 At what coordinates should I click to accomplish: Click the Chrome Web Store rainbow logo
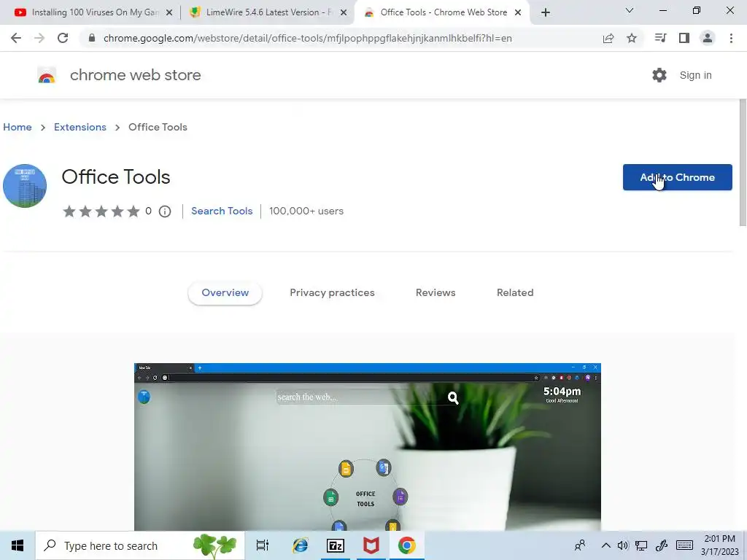47,75
